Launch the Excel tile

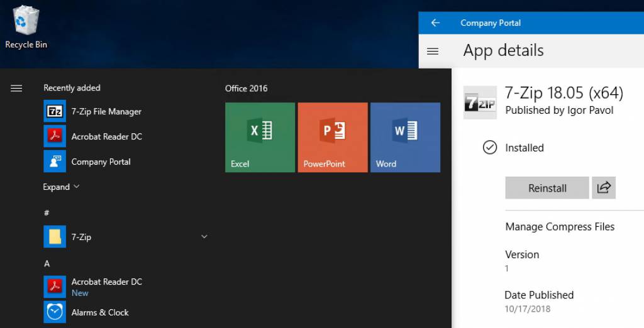click(x=260, y=137)
